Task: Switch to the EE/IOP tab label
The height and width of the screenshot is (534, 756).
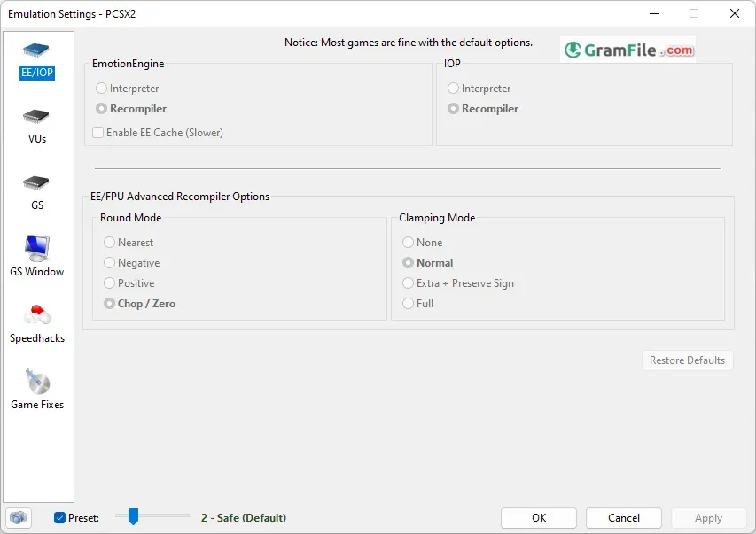Action: tap(37, 73)
